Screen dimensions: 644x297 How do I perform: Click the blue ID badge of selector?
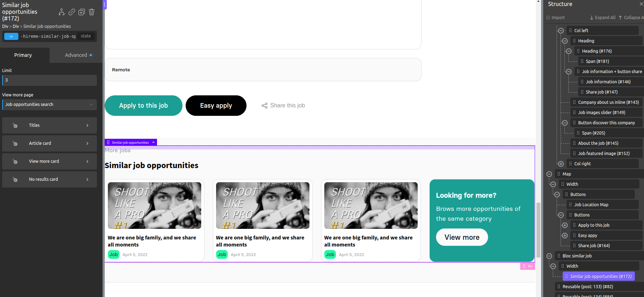[11, 36]
